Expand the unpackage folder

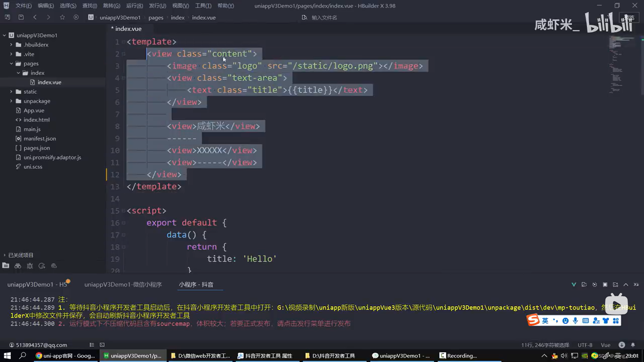click(x=11, y=101)
